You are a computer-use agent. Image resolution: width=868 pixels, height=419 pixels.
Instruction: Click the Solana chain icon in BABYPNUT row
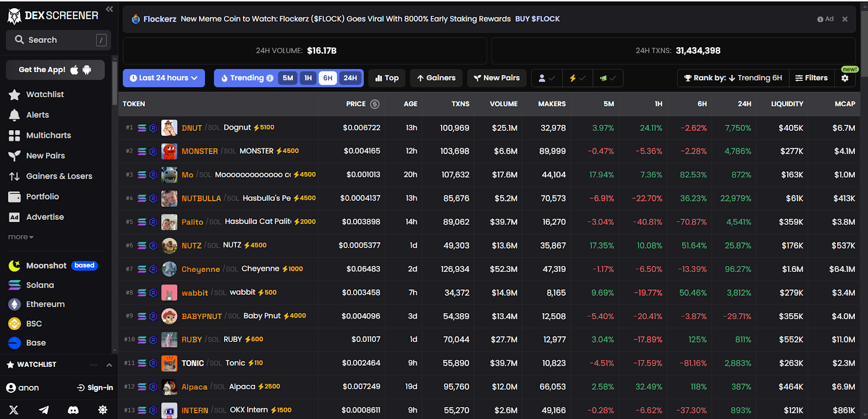[142, 316]
